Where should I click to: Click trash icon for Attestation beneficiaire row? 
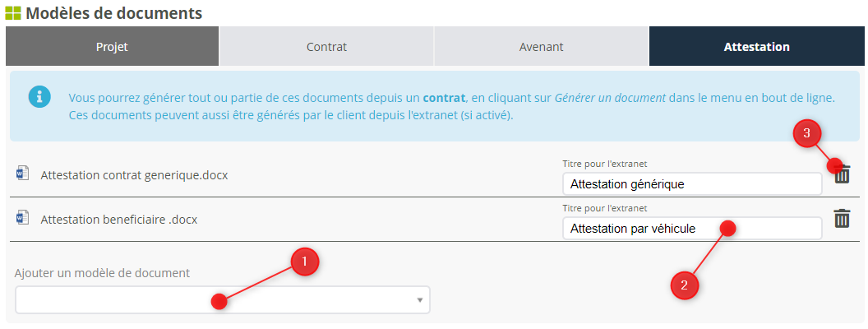point(842,219)
